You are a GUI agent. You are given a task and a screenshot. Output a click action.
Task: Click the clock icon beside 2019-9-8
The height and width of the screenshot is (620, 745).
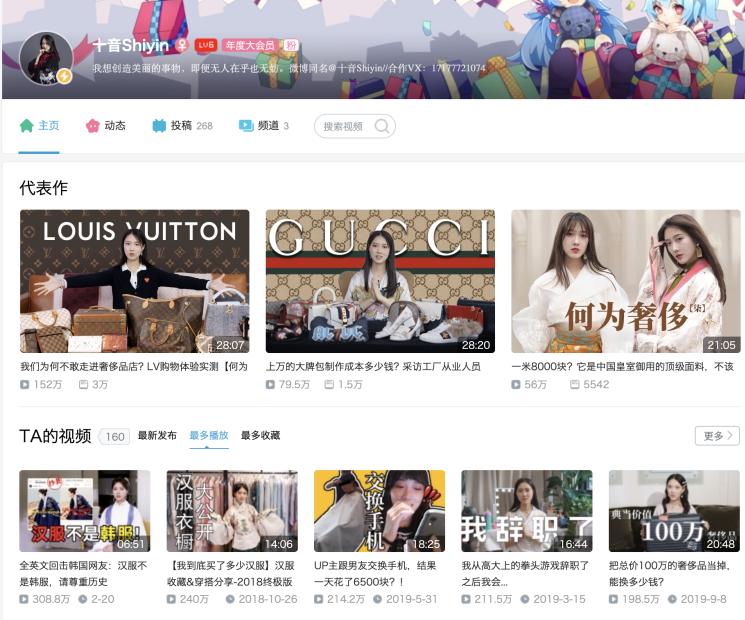click(672, 600)
